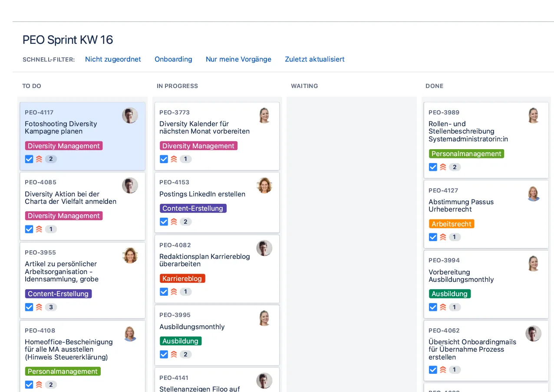Click Diversity Management label on PEO-4117
The width and height of the screenshot is (554, 392).
[x=64, y=146]
